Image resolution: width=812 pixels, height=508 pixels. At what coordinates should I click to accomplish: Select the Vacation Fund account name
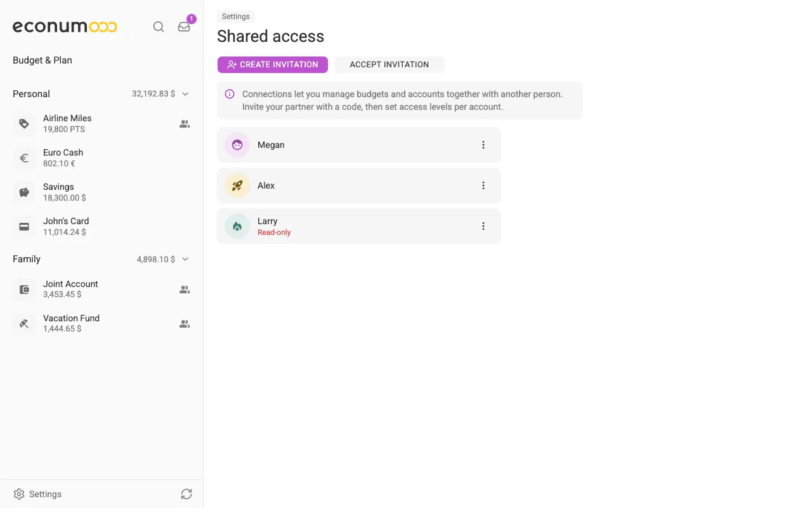(x=71, y=318)
